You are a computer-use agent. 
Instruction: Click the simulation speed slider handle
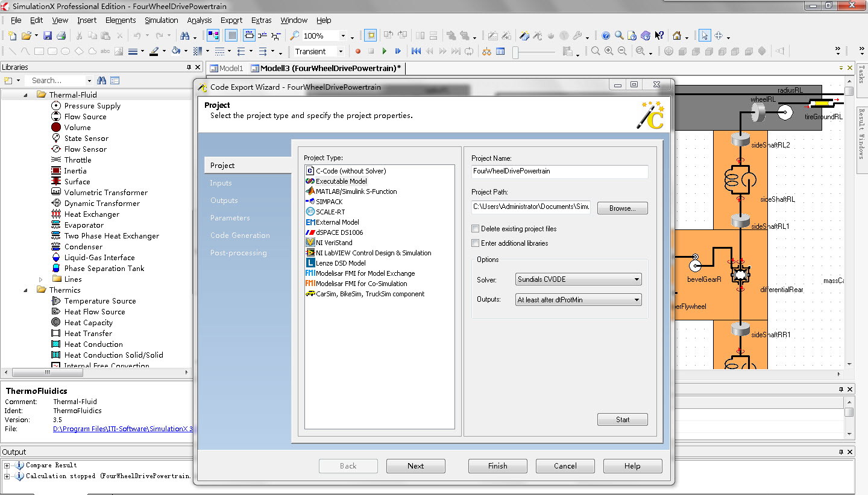click(x=516, y=53)
